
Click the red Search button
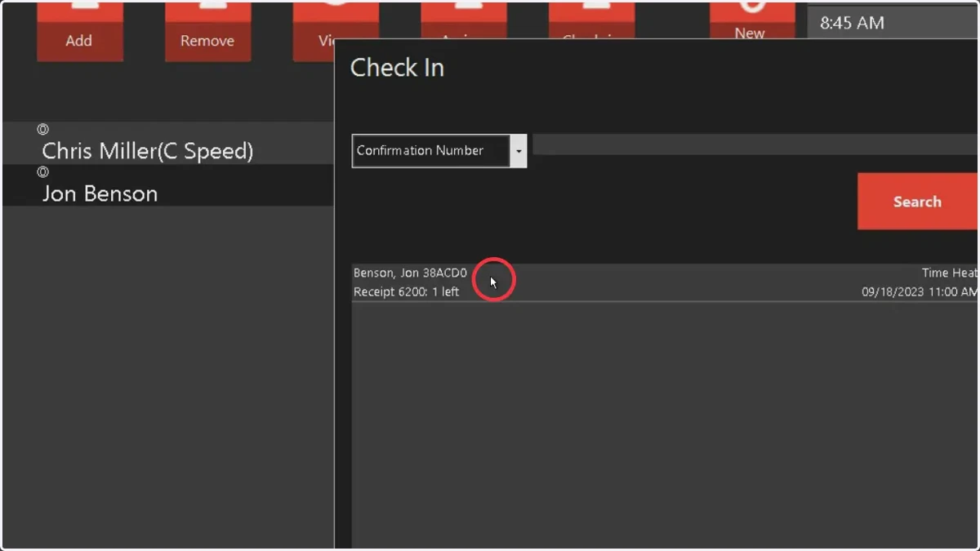(917, 202)
